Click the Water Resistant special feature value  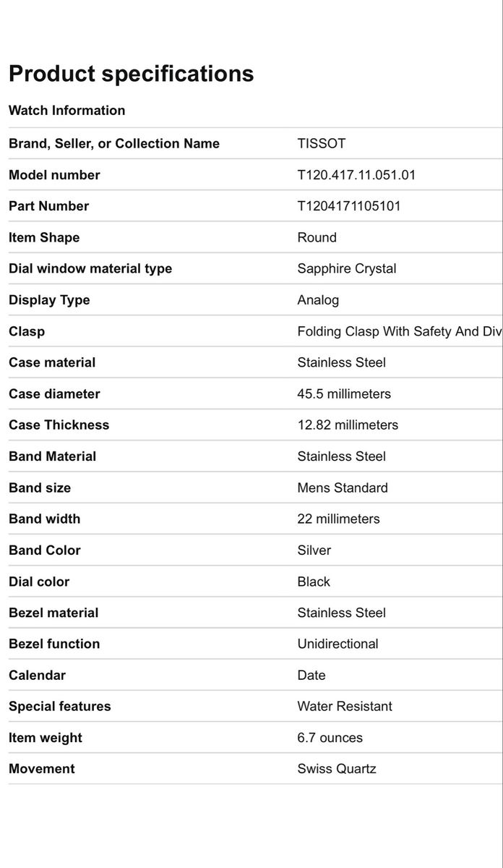click(x=345, y=707)
